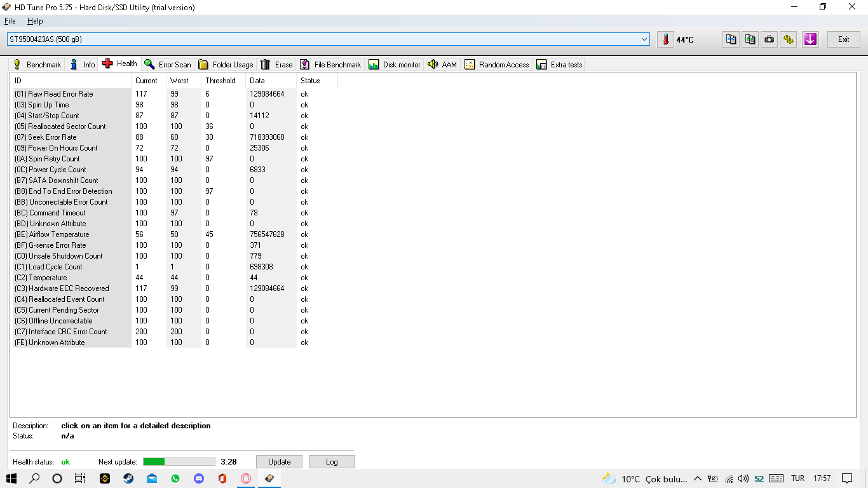Sort by the ID column header
This screenshot has height=488, width=868.
tap(71, 81)
